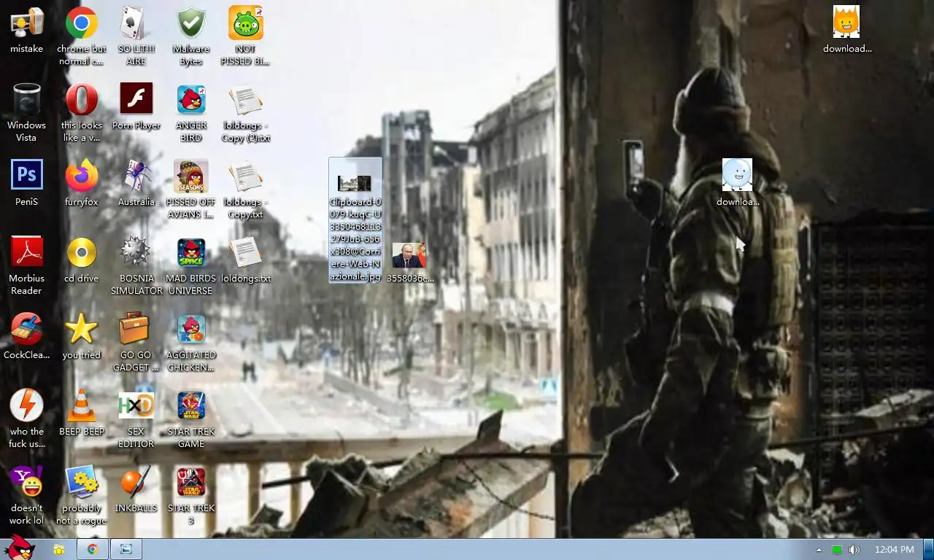
Task: Click the Show desktop strip
Action: (928, 549)
